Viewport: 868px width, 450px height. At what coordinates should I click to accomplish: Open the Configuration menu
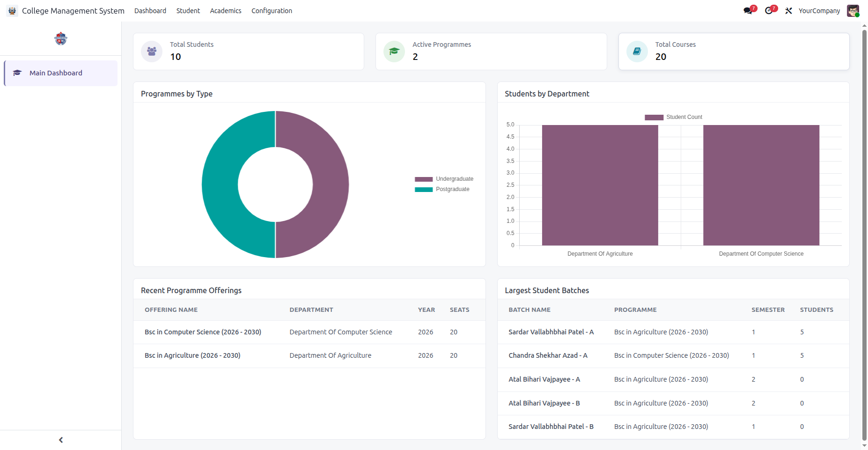[x=272, y=11]
